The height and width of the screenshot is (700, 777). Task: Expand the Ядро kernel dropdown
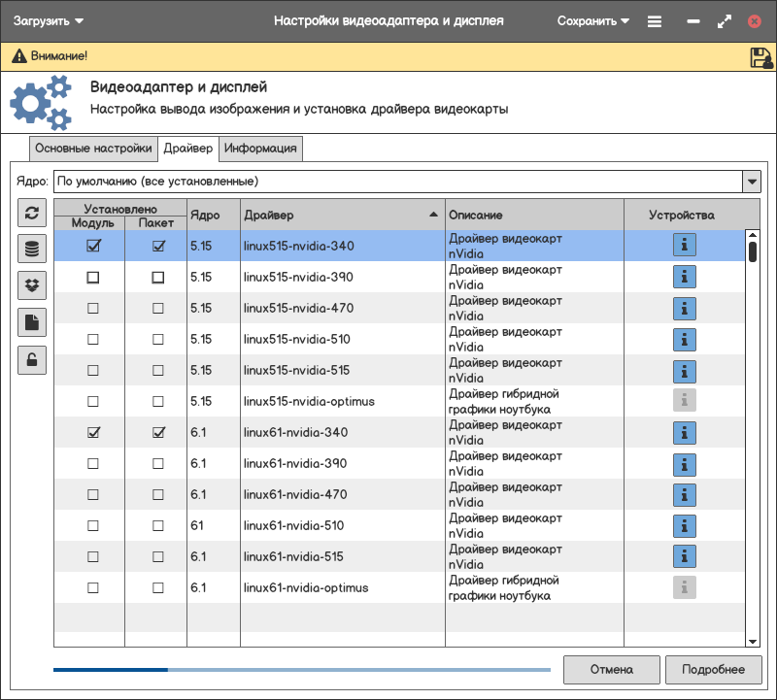751,182
